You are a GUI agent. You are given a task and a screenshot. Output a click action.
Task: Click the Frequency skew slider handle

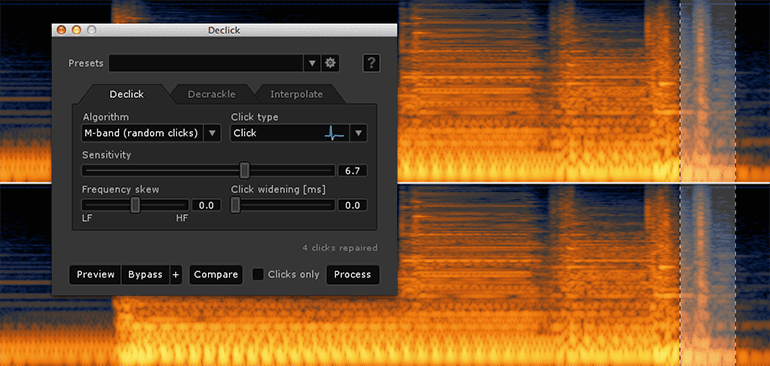point(135,205)
